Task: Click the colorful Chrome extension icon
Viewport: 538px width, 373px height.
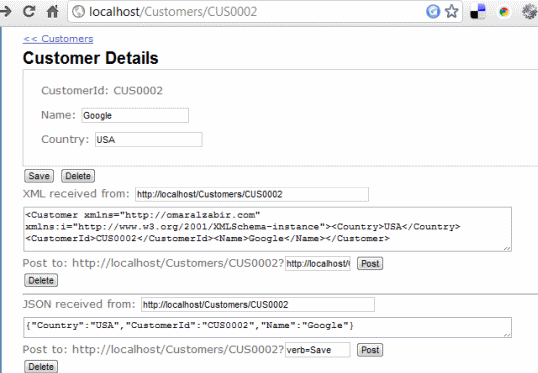Action: coord(504,12)
